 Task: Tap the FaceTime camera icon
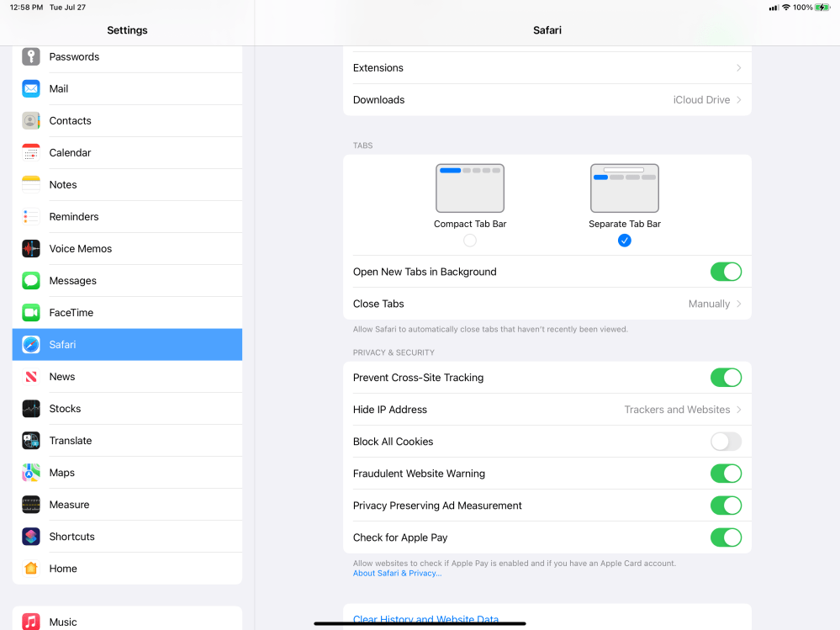[31, 313]
